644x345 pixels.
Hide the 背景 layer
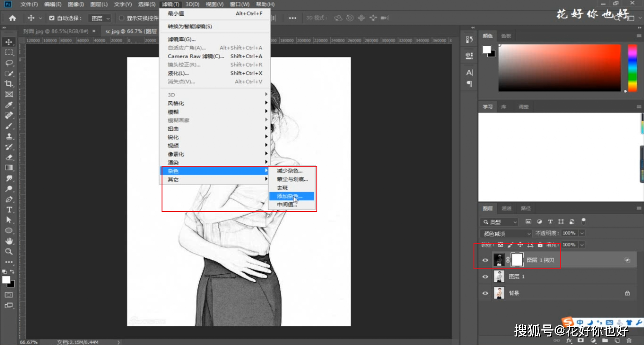[x=485, y=293]
